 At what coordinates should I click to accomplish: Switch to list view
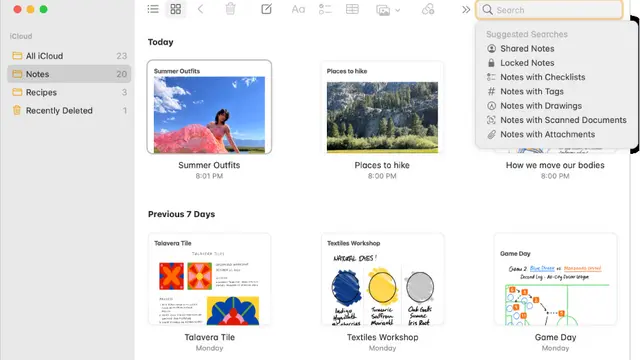153,9
